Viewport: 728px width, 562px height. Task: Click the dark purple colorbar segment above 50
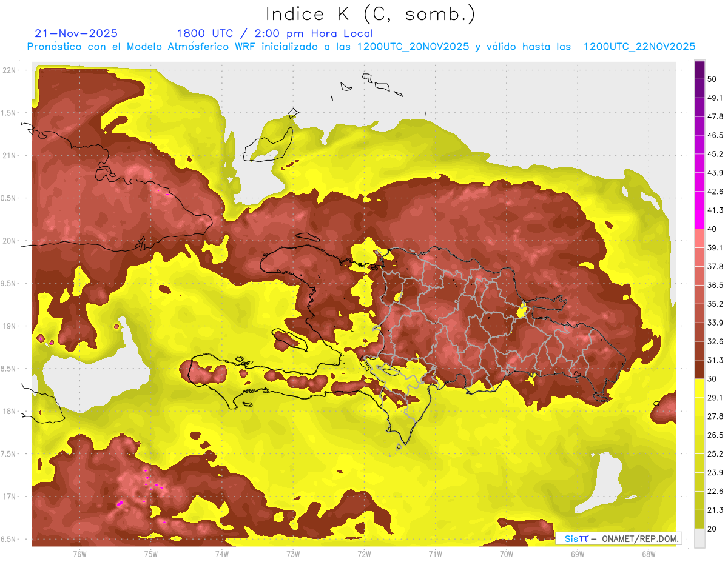tap(699, 70)
